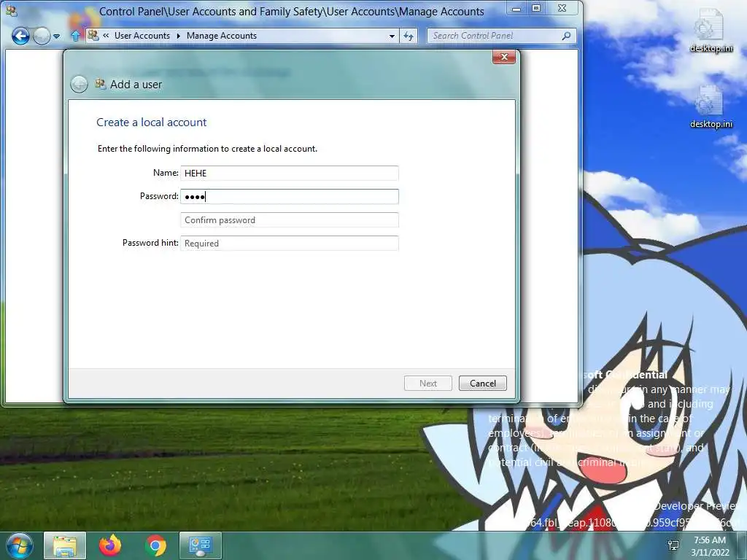The height and width of the screenshot is (560, 747).
Task: Click the Show desktop strip in the taskbar
Action: pos(742,545)
